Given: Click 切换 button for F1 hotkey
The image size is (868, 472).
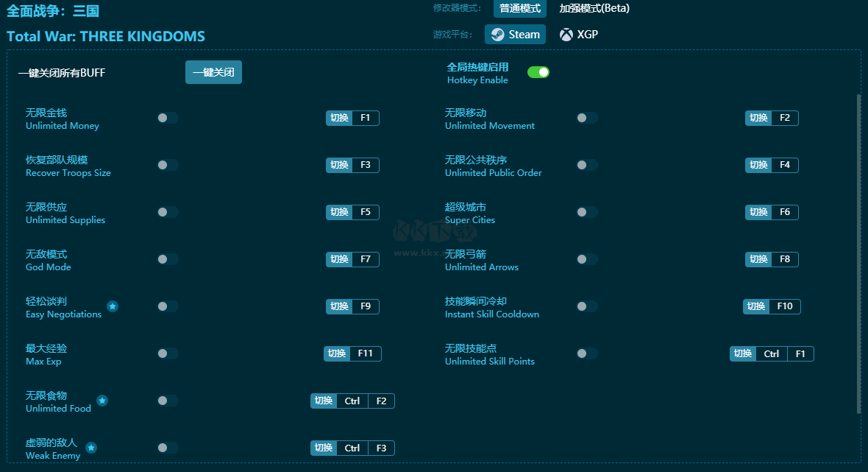Looking at the screenshot, I should click(x=339, y=118).
